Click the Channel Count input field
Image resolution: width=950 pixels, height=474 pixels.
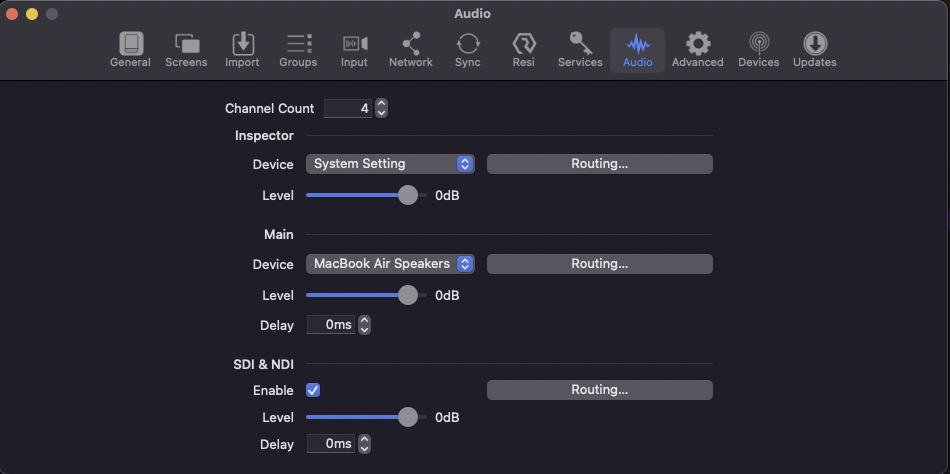[348, 108]
